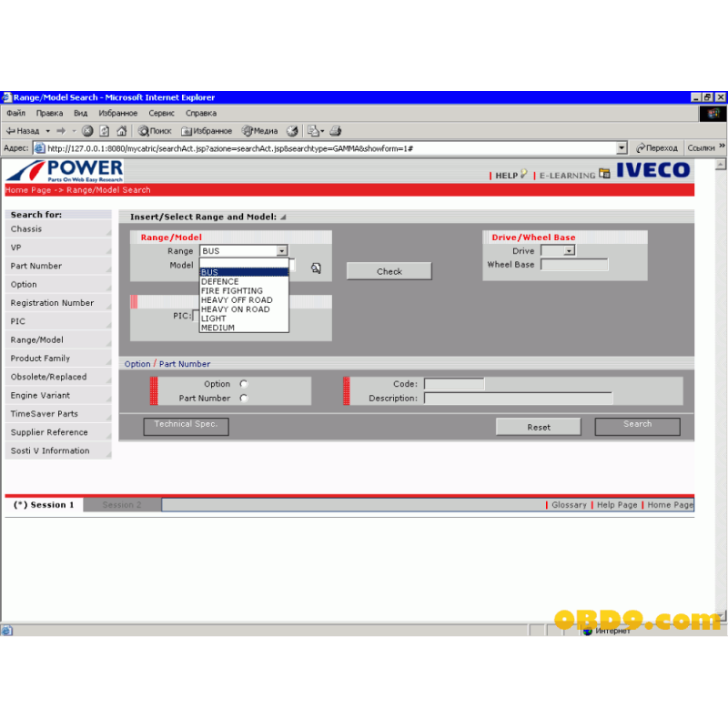Choose DEFENCE in the range list
This screenshot has height=728, width=728.
244,282
